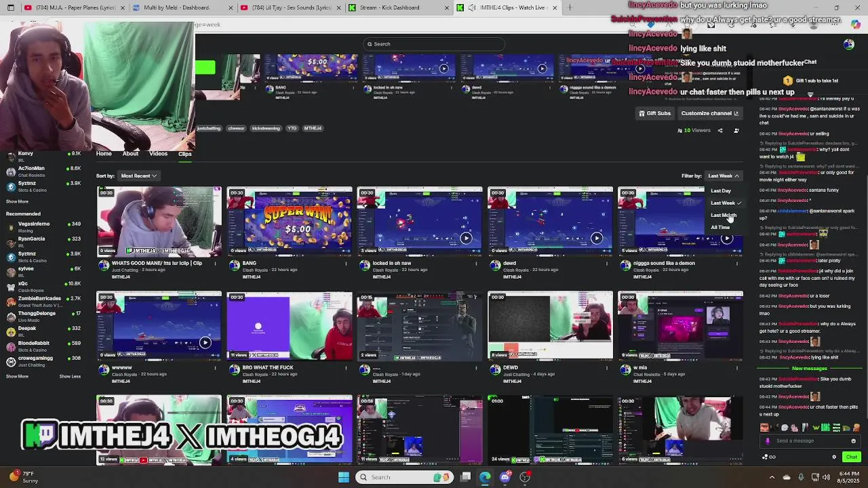This screenshot has height=488, width=868.
Task: Open the BANG clip thumbnail
Action: pos(290,222)
